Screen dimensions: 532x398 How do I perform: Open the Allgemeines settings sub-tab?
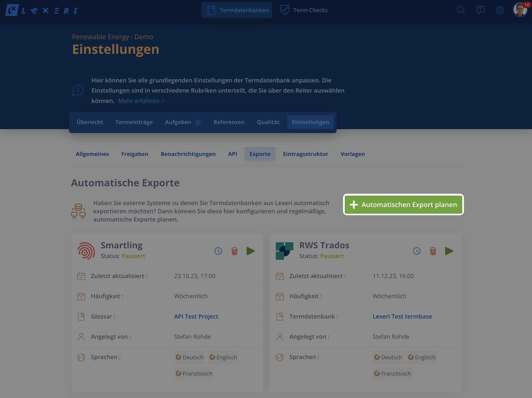click(x=92, y=154)
